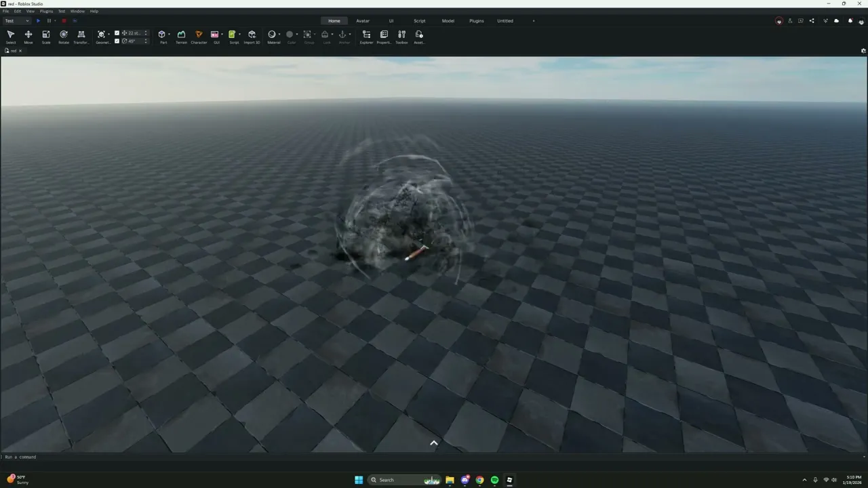Image resolution: width=868 pixels, height=488 pixels.
Task: Open the Window menu
Action: click(x=77, y=12)
